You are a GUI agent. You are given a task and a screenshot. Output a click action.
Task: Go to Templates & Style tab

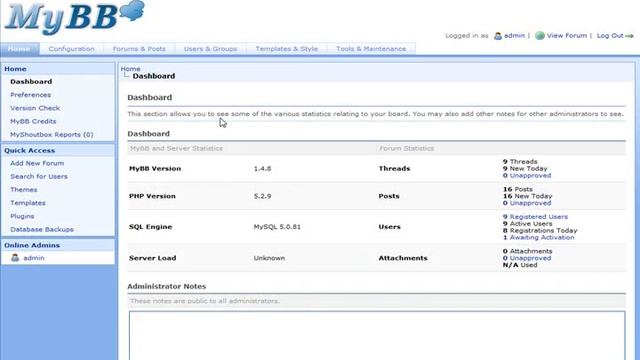click(x=287, y=49)
